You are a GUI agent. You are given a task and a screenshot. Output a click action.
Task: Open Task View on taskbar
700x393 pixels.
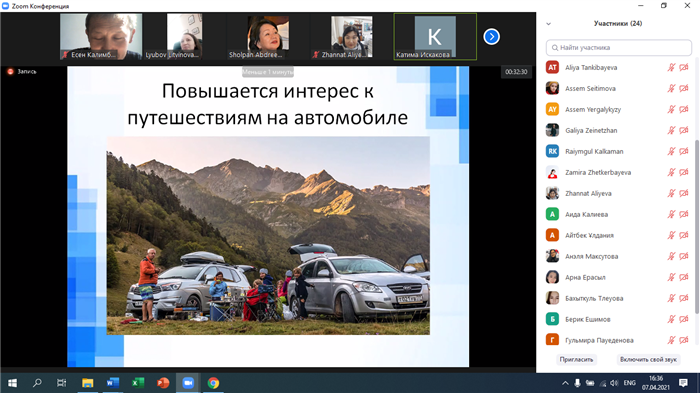point(62,383)
